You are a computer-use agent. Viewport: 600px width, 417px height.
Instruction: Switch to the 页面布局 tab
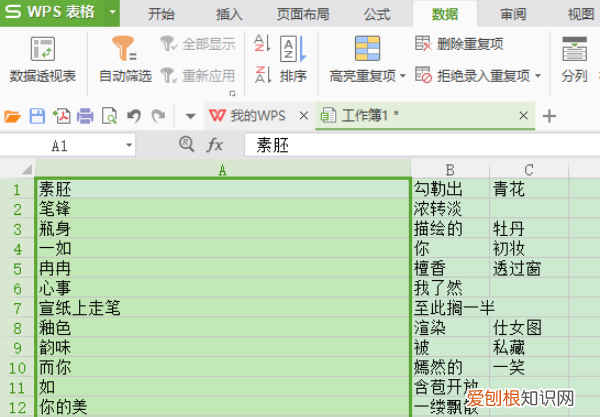pyautogui.click(x=303, y=15)
